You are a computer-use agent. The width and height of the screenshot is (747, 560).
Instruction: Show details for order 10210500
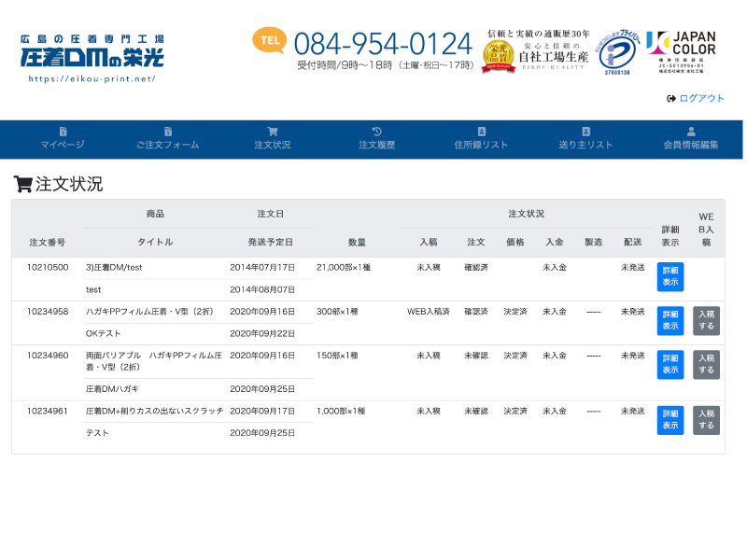click(x=670, y=277)
